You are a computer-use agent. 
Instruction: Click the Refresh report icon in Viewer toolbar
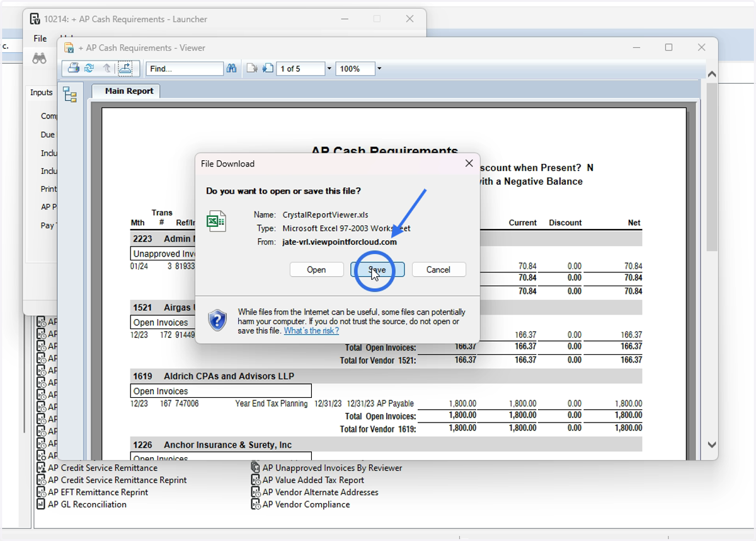89,68
